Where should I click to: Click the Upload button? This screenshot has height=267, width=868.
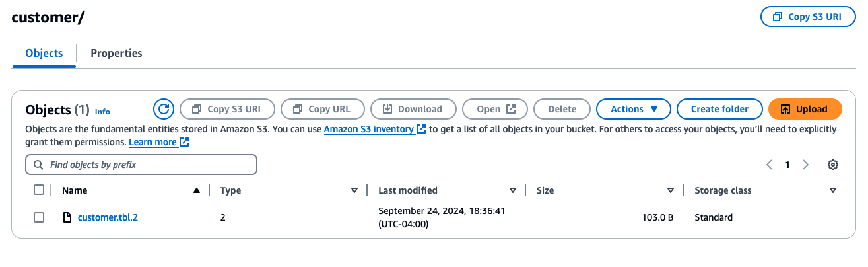coord(805,109)
